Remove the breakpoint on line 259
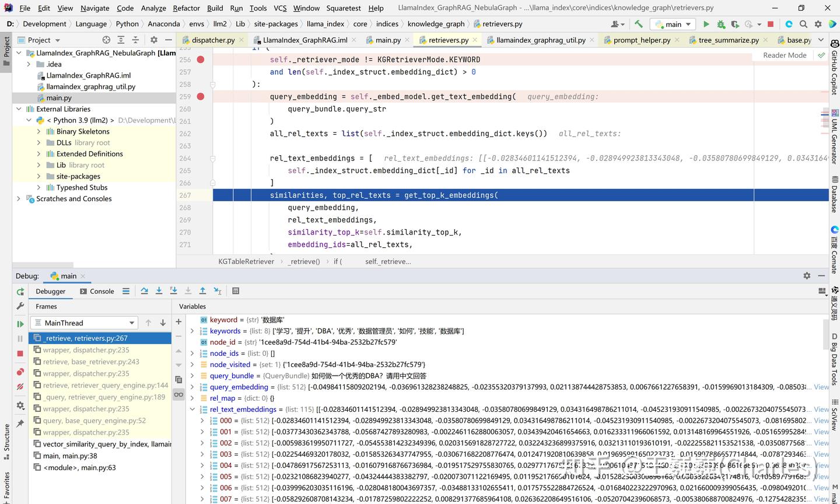This screenshot has width=840, height=504. 201,96
